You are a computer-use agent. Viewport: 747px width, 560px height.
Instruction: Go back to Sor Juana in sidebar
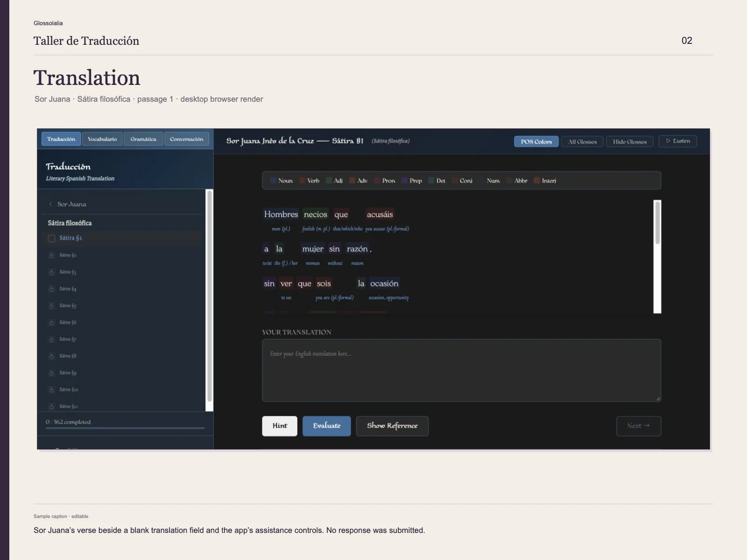[71, 204]
